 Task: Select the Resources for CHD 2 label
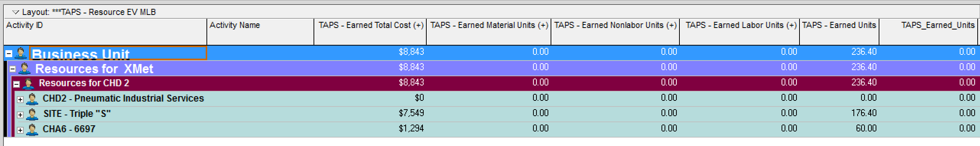(84, 83)
